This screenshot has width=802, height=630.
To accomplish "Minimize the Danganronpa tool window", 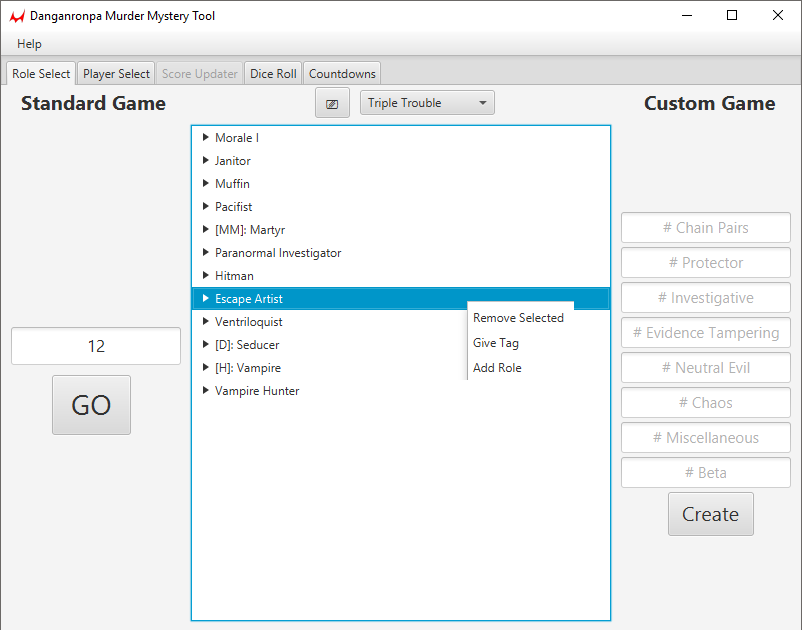I will coord(687,15).
